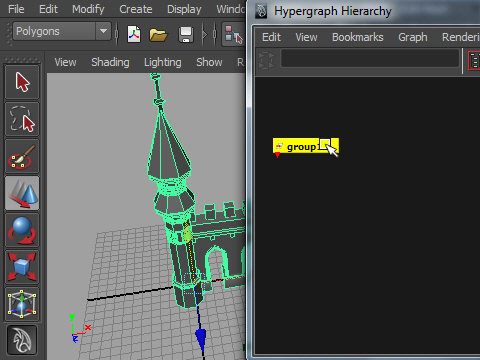This screenshot has height=360, width=480.
Task: Pick the Rotate tool
Action: click(22, 230)
